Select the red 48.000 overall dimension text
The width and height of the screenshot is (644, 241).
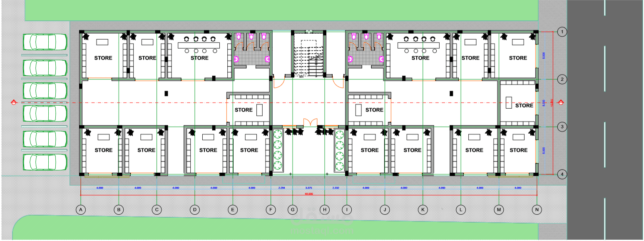(308, 194)
